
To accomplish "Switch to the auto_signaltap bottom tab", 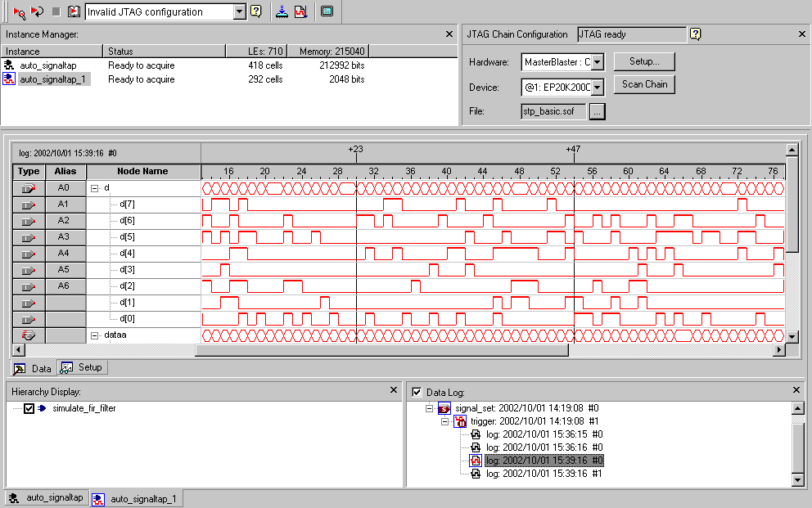I will pos(46,497).
